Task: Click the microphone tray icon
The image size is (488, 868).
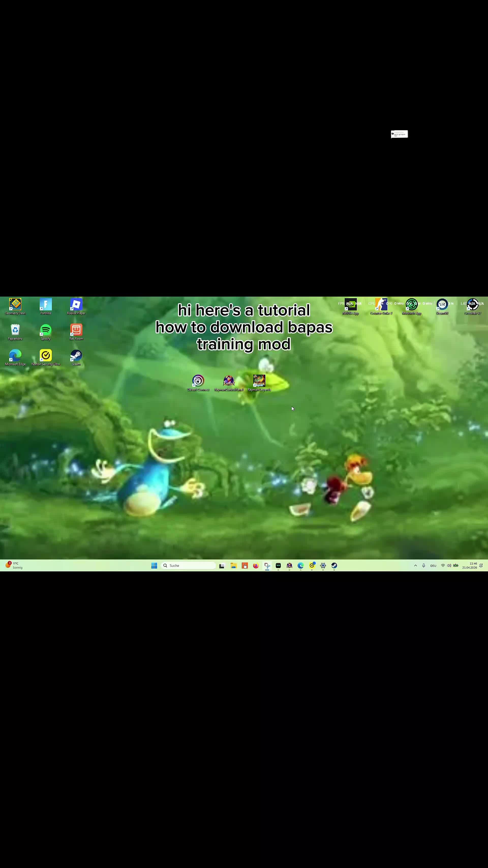Action: pyautogui.click(x=424, y=566)
